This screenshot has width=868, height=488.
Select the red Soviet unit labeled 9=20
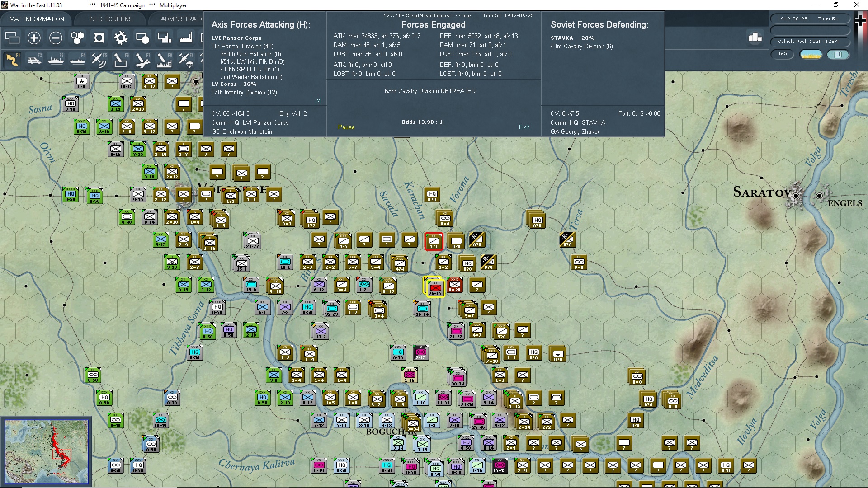pos(454,285)
